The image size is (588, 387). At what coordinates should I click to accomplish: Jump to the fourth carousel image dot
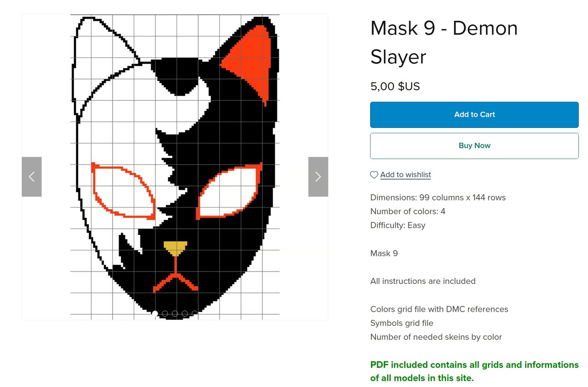[185, 314]
